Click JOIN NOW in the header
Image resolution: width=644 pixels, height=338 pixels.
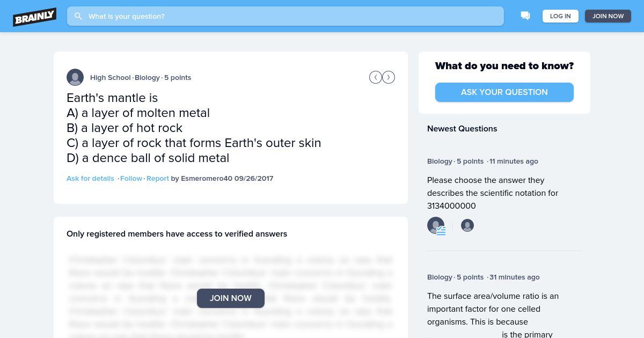[608, 16]
